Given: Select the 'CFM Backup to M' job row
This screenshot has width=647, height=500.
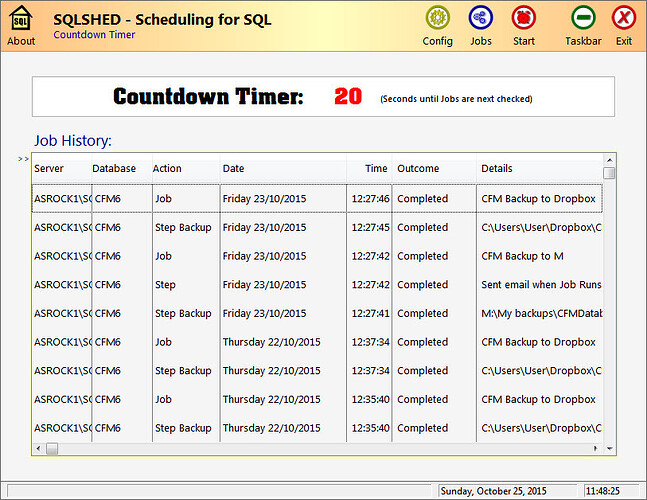Looking at the screenshot, I should (316, 256).
